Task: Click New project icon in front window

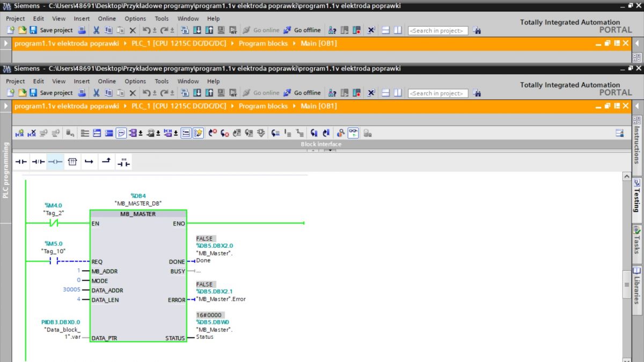Action: [11, 93]
